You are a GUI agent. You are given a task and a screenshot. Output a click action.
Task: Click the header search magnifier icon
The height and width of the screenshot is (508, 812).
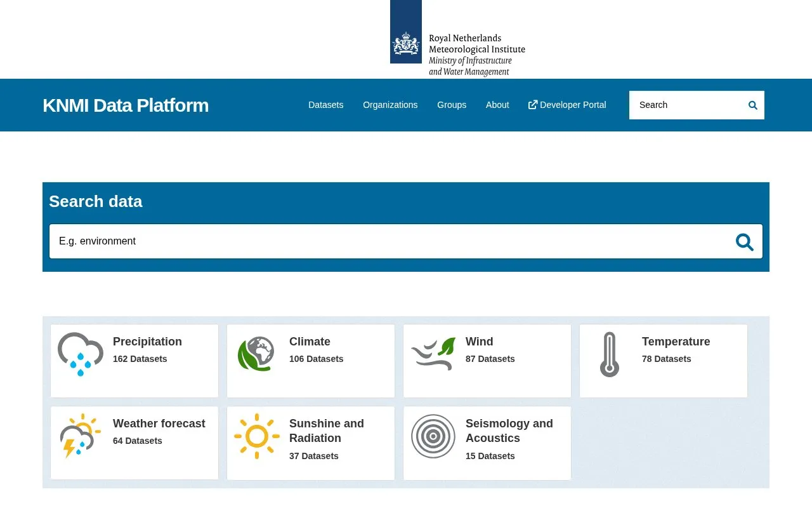click(753, 105)
